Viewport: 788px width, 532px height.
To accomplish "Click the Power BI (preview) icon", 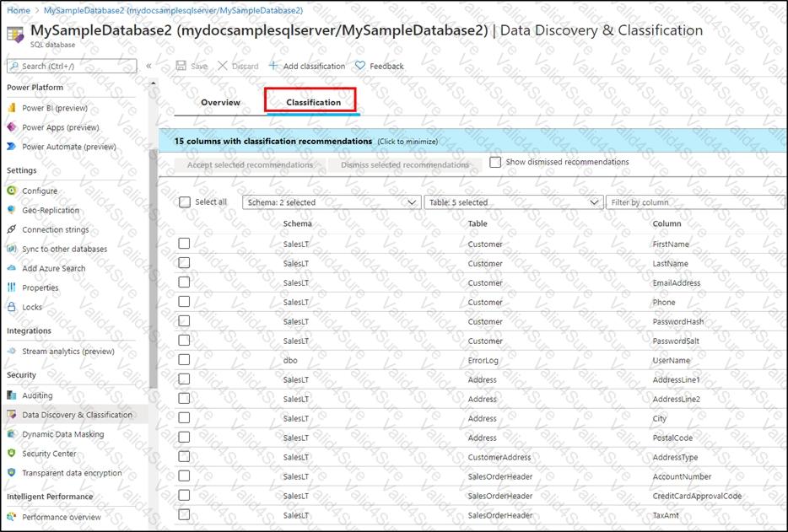I will [x=12, y=108].
